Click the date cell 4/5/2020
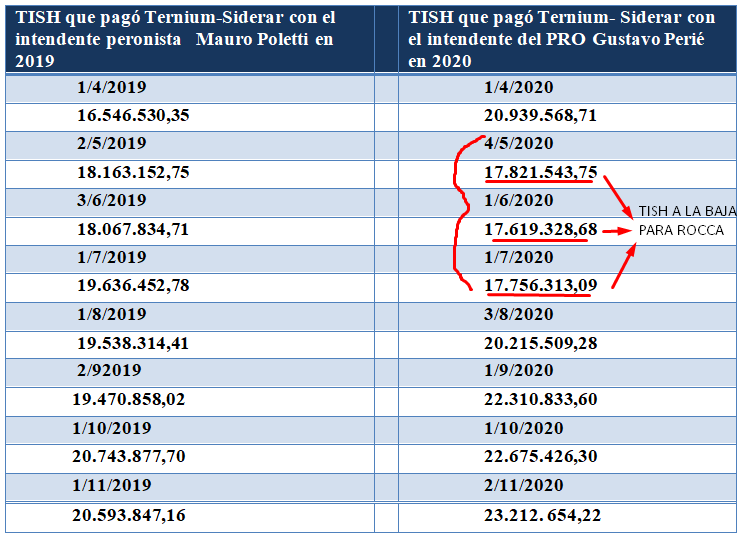Screen dimensions: 743x539 [x=518, y=144]
